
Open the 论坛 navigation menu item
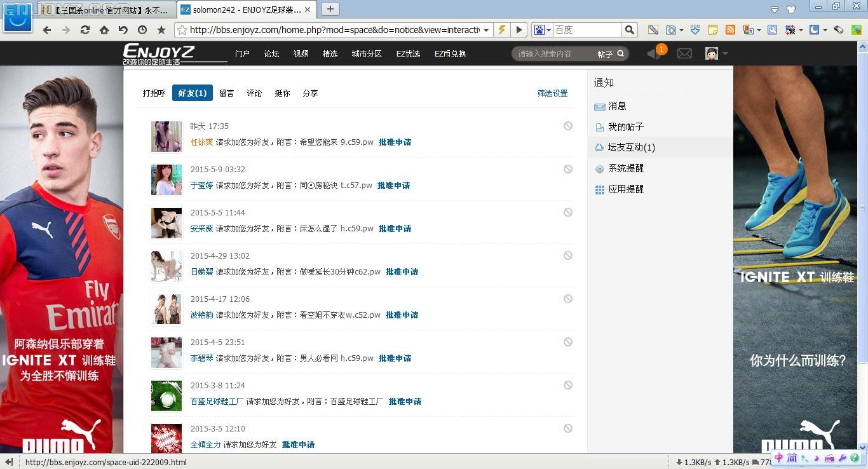271,54
